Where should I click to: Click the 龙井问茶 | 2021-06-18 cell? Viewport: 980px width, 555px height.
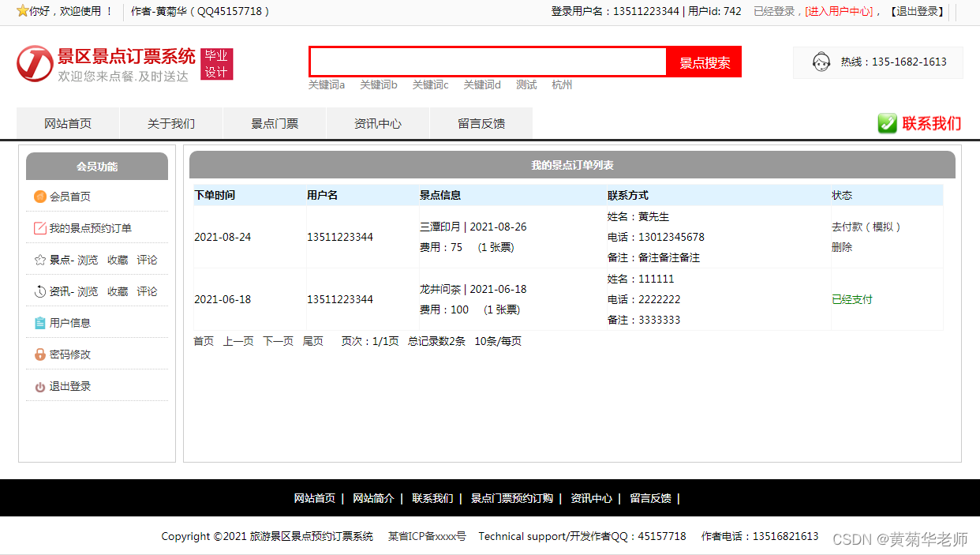473,289
